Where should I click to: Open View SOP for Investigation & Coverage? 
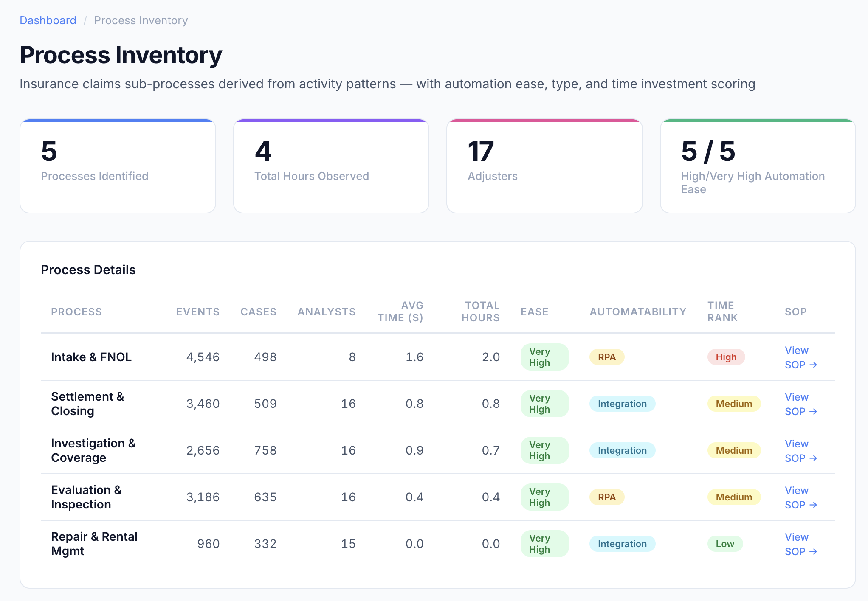pyautogui.click(x=800, y=450)
